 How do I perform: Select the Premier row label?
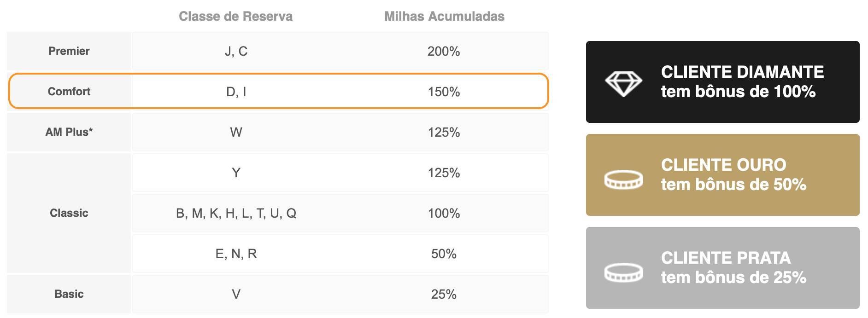point(69,51)
